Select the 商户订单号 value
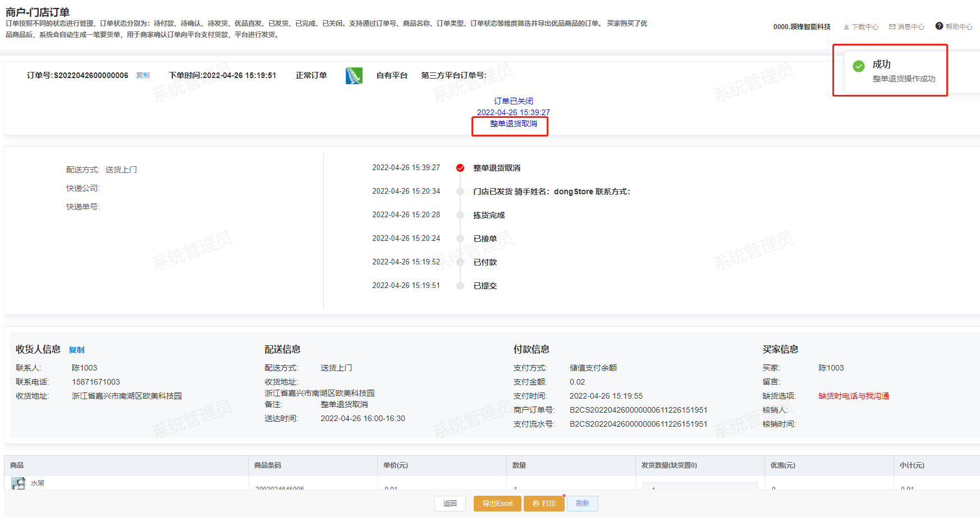The width and height of the screenshot is (980, 521). click(x=639, y=410)
